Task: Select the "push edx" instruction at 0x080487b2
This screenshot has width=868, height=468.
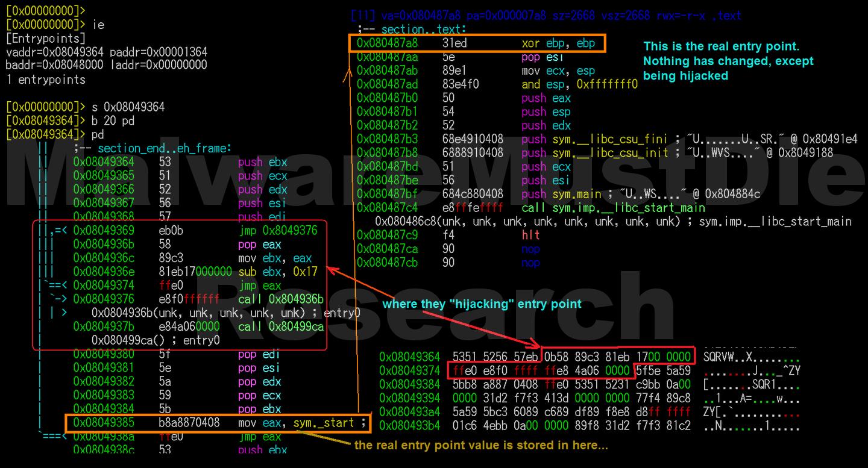Action: (546, 126)
